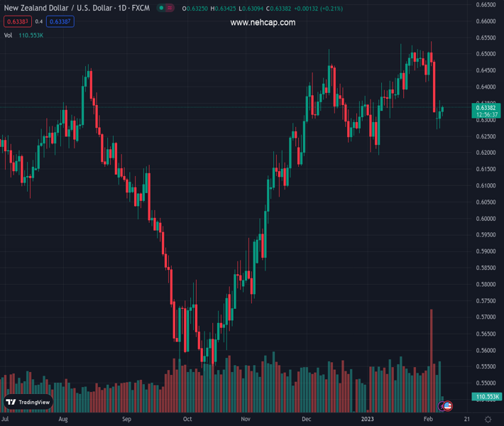Click the US flag economic event marker
Image resolution: width=504 pixels, height=426 pixels.
point(448,406)
